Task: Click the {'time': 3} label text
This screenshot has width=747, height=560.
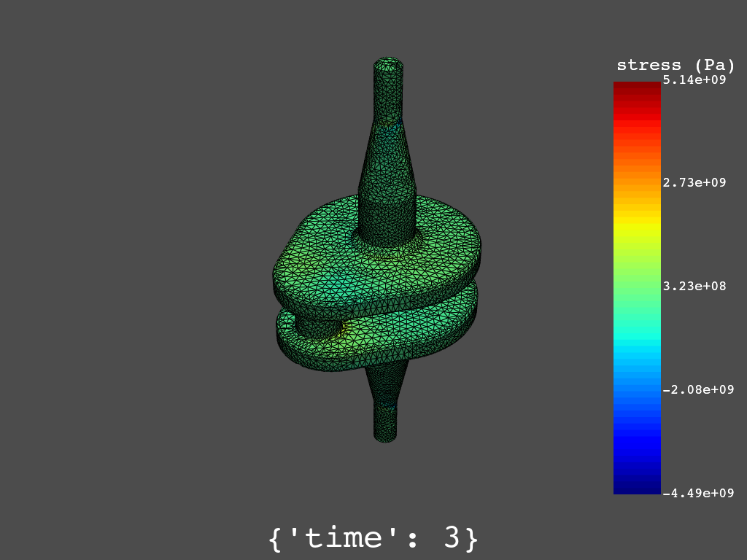Action: point(373,538)
